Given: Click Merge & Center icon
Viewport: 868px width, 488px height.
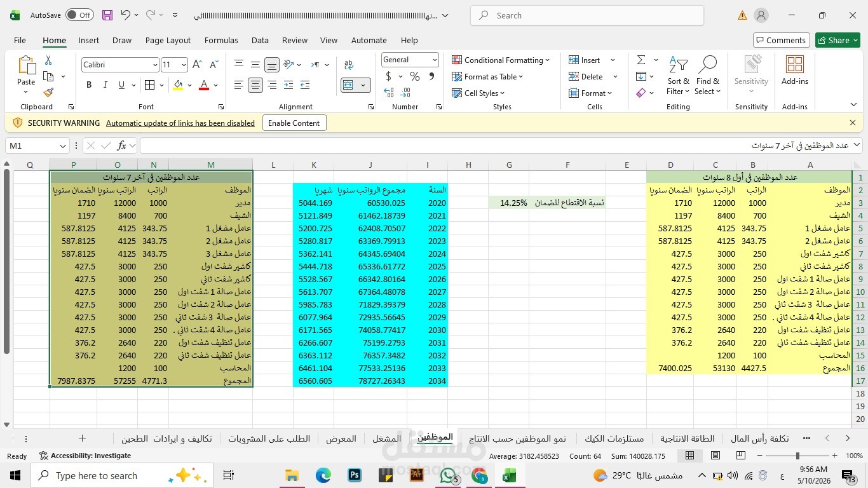Looking at the screenshot, I should [x=348, y=85].
